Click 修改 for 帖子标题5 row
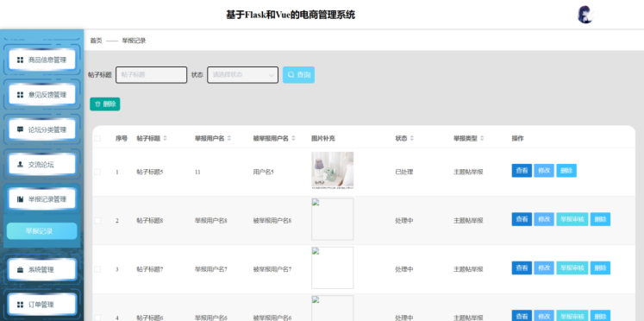 pyautogui.click(x=544, y=171)
